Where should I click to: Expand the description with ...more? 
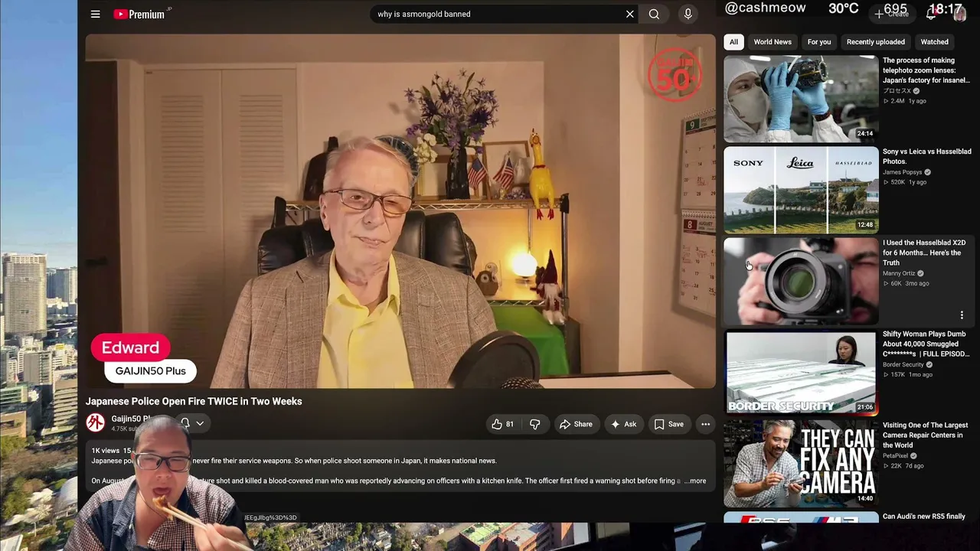(x=695, y=481)
